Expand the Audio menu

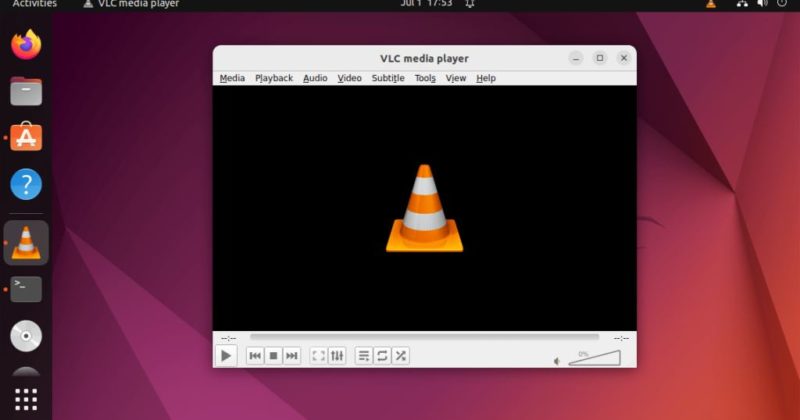[x=315, y=78]
